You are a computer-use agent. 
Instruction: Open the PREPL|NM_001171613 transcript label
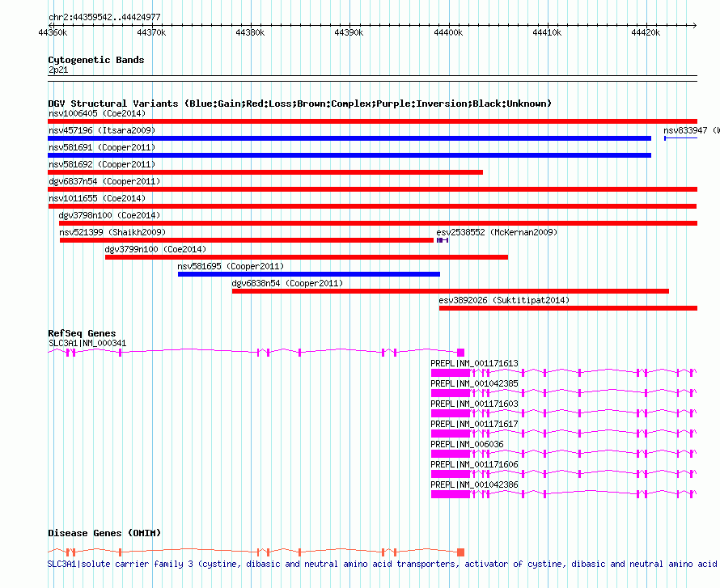pyautogui.click(x=474, y=363)
